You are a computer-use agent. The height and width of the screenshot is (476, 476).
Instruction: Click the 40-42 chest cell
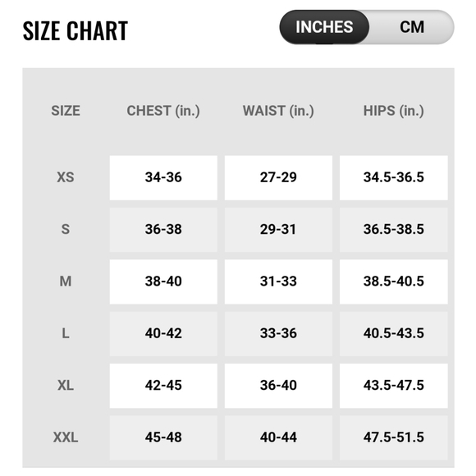pos(163,334)
